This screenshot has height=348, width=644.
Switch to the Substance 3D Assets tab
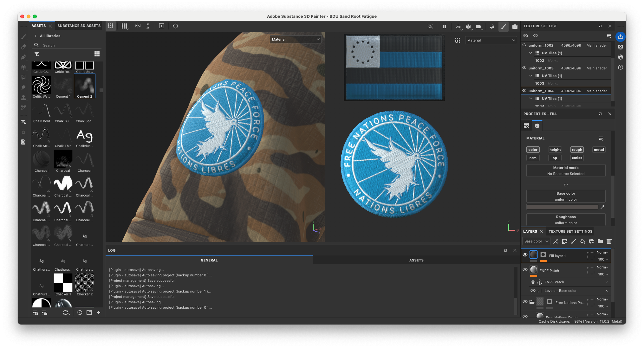79,26
